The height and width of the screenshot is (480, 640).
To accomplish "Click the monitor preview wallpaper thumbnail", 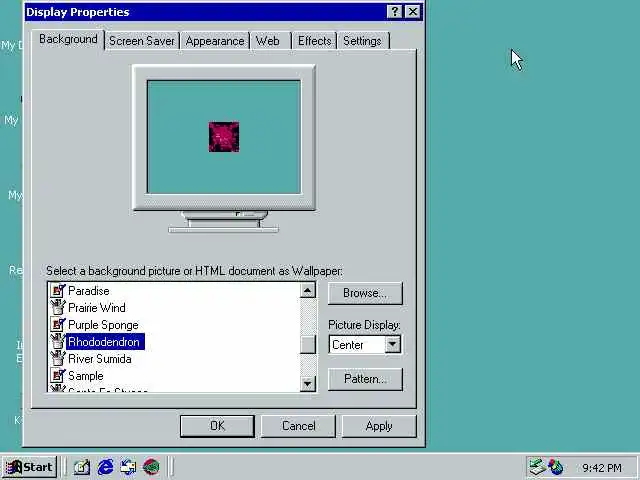I will (x=224, y=137).
